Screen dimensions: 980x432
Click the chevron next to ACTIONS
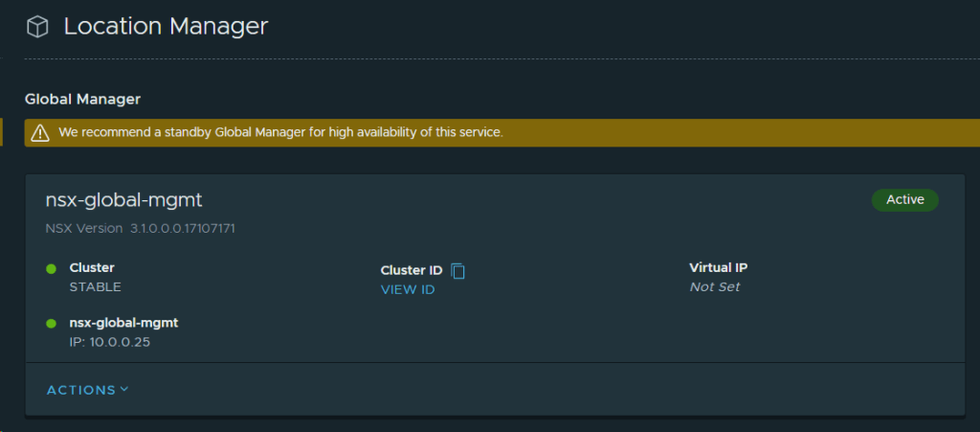click(x=124, y=390)
